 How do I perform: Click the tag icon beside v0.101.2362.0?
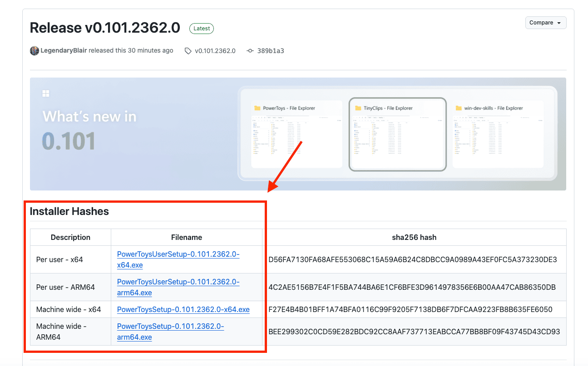[188, 51]
